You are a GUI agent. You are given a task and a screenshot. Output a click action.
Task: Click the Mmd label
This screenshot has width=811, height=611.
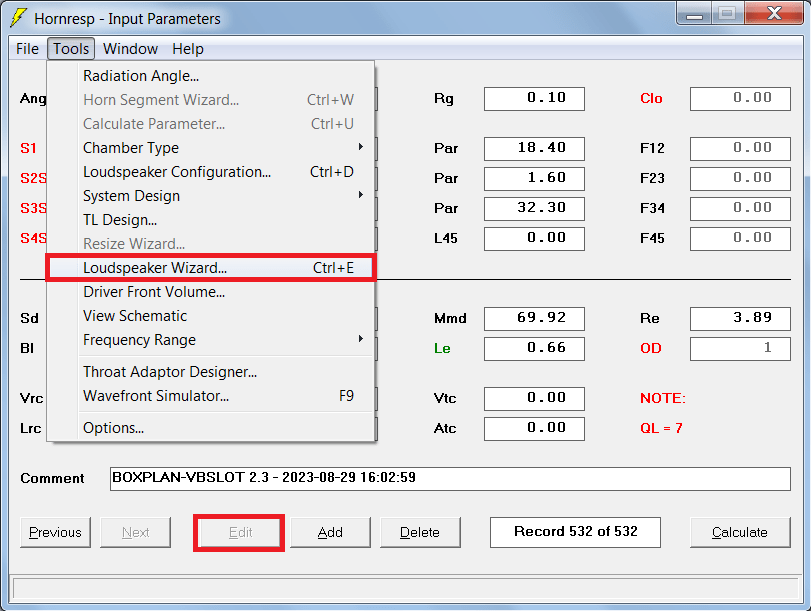[450, 319]
